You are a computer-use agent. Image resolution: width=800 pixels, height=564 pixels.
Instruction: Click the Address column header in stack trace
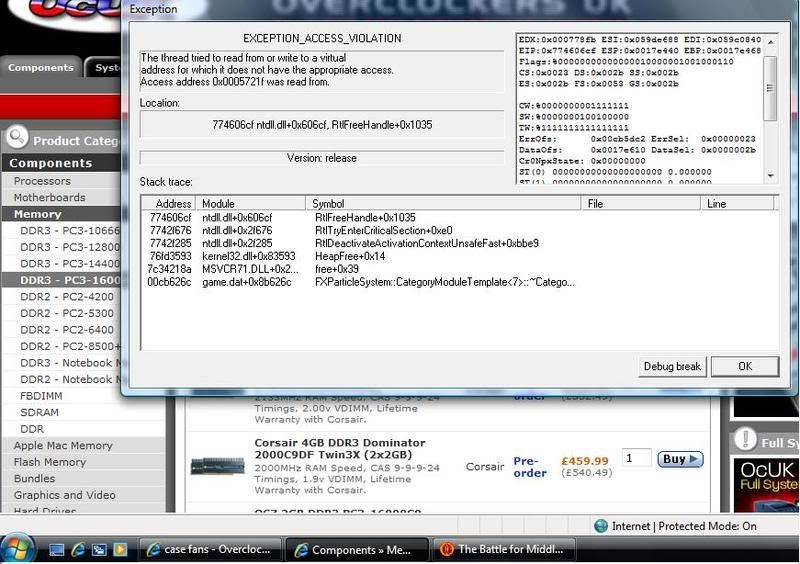(x=169, y=204)
